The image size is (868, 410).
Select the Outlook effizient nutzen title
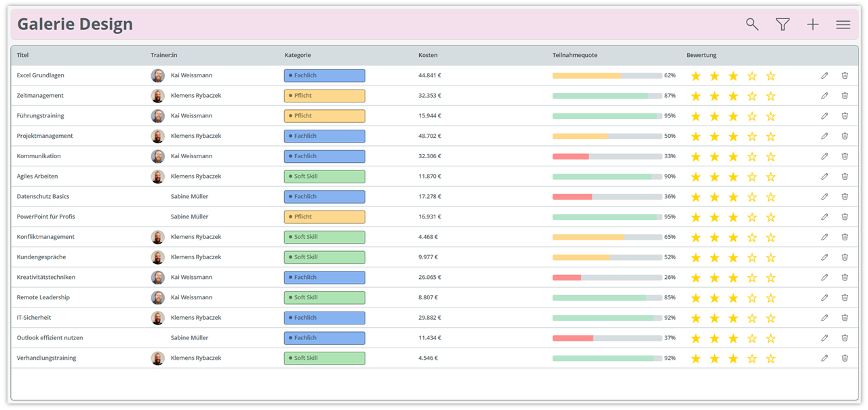pyautogui.click(x=50, y=338)
